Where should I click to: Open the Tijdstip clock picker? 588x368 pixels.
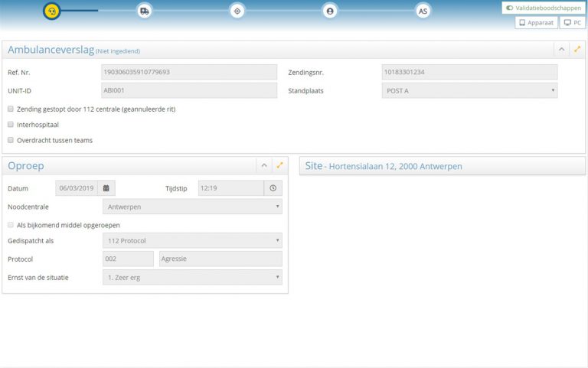pos(273,188)
